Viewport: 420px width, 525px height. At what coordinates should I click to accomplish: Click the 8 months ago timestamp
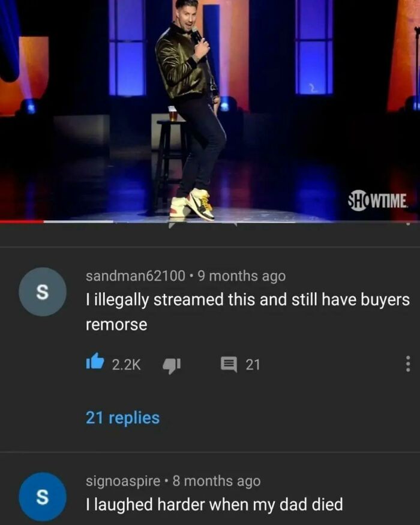tap(217, 481)
